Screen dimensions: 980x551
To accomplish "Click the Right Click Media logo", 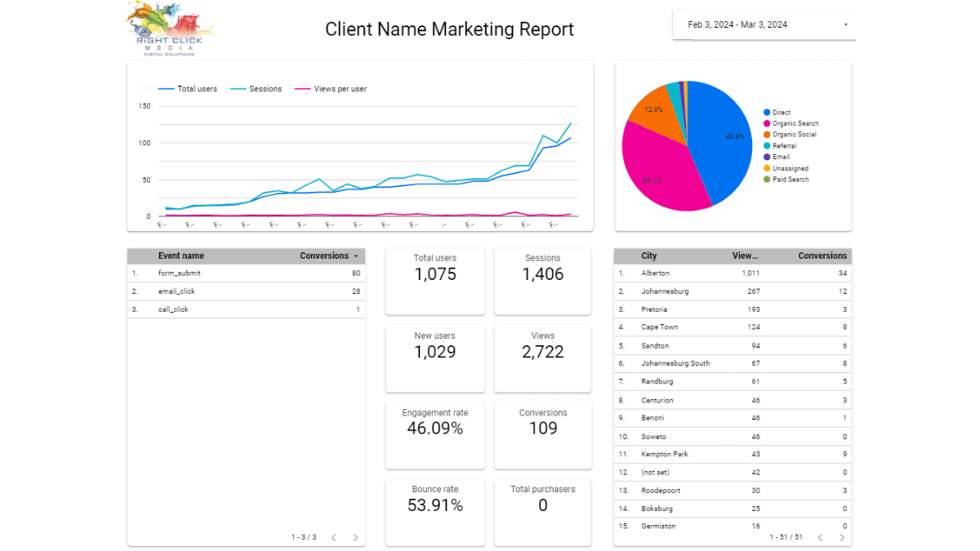I will (x=170, y=29).
